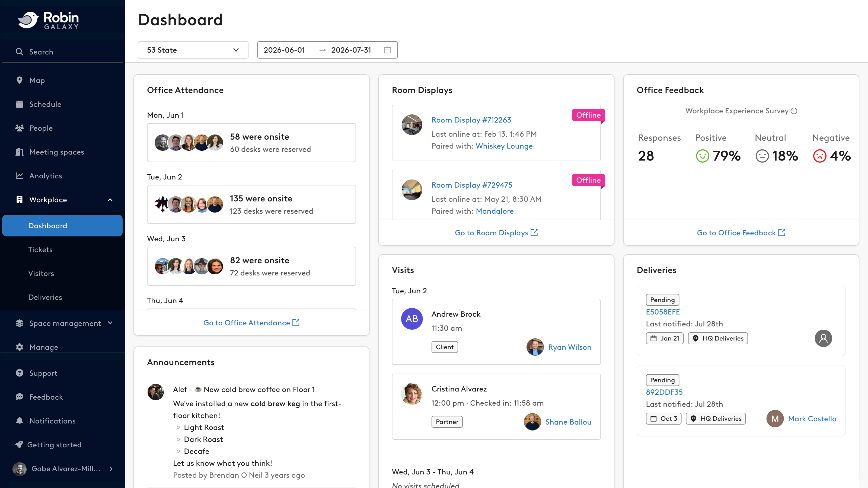Viewport: 868px width, 488px height.
Task: Click the M avatar beside Mark Costello
Action: [775, 419]
